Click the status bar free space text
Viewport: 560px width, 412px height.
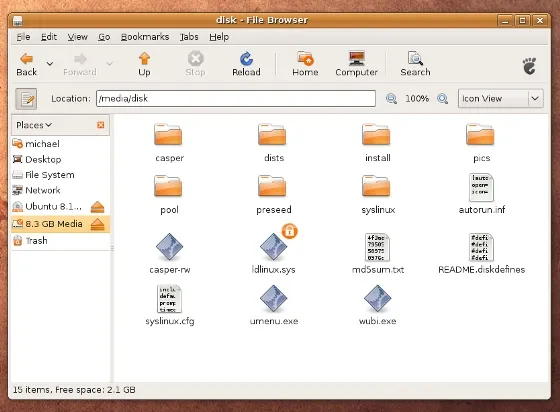(95, 390)
